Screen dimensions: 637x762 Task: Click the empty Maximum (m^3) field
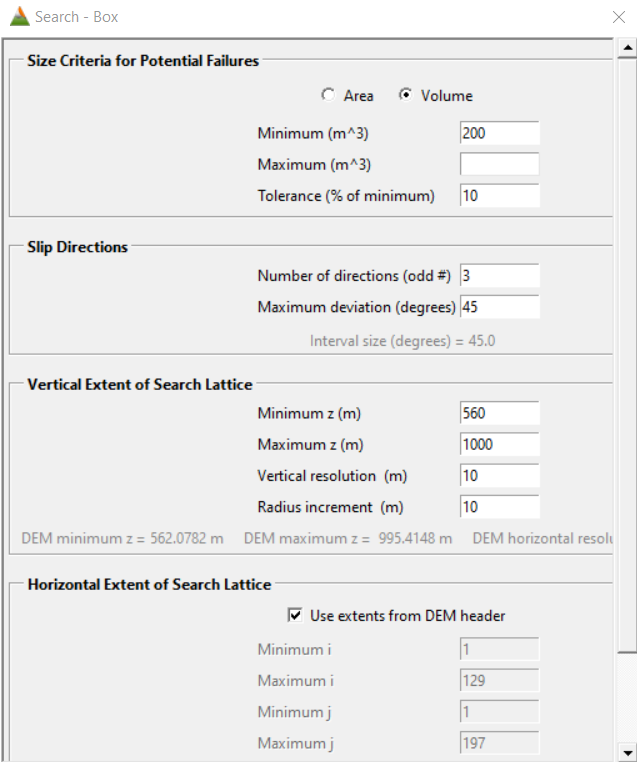tap(499, 164)
